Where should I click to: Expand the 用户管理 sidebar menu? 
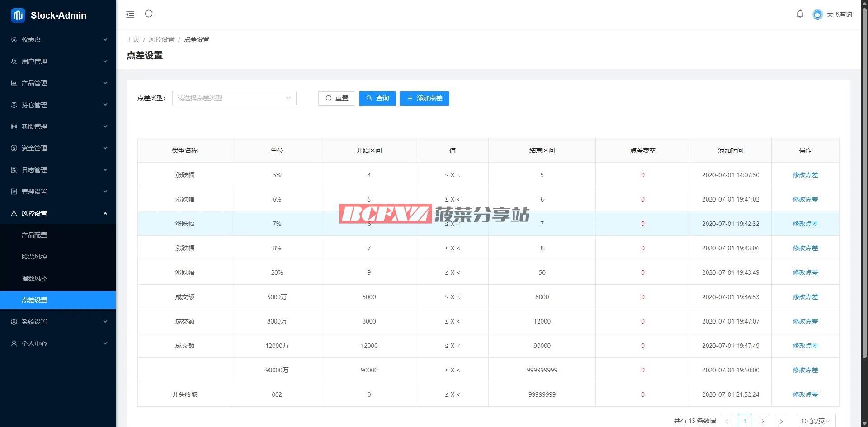(58, 61)
